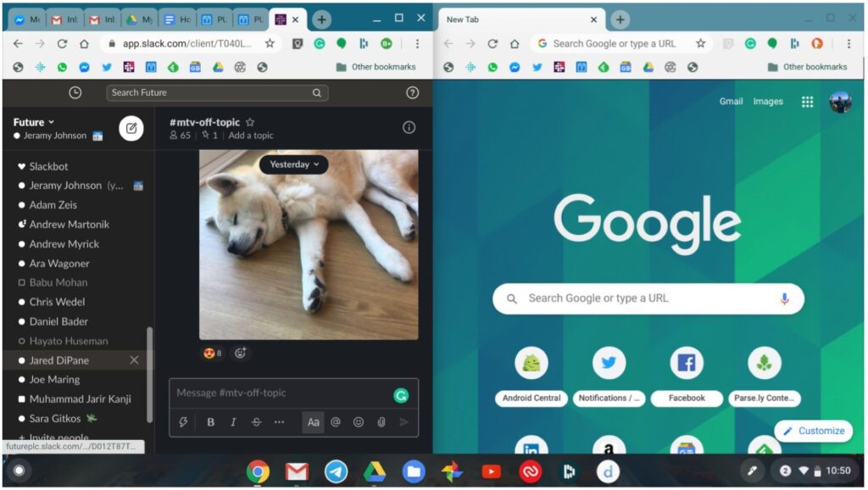Open the Future workspace menu
The height and width of the screenshot is (490, 868).
34,122
